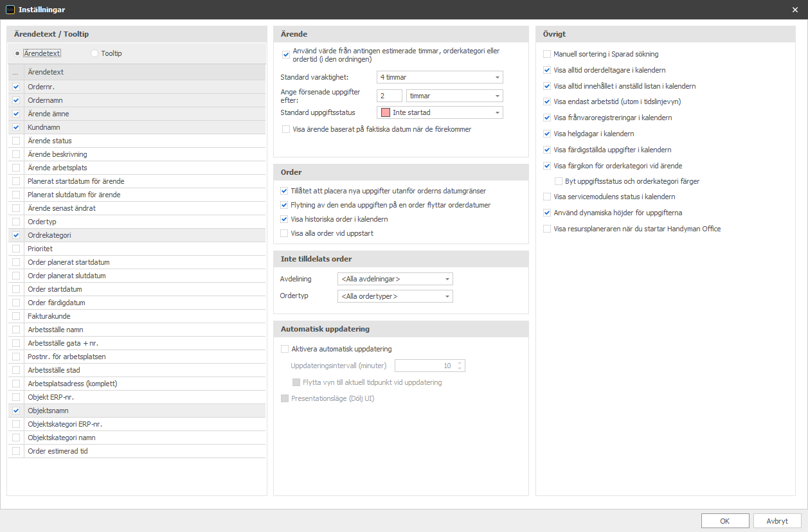Check the Ärende status checkbox
Viewport: 808px width, 532px height.
[x=16, y=141]
